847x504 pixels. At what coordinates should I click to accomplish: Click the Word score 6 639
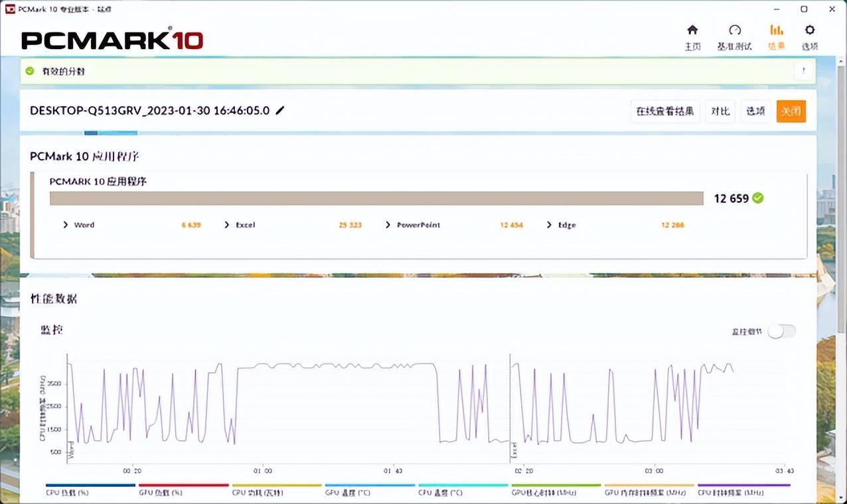click(x=191, y=225)
